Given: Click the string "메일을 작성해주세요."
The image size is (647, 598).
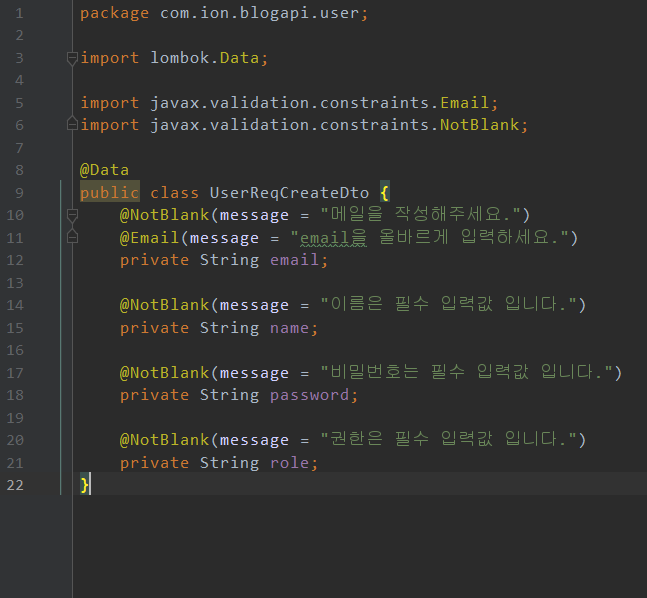Looking at the screenshot, I should tap(420, 214).
